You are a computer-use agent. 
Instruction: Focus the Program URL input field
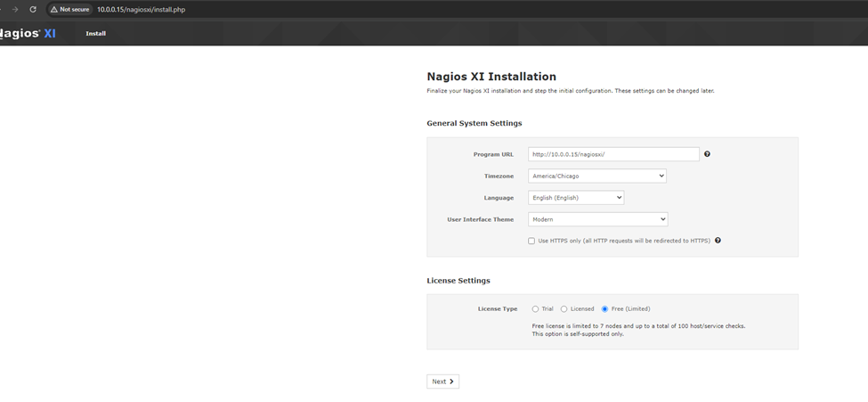(613, 154)
